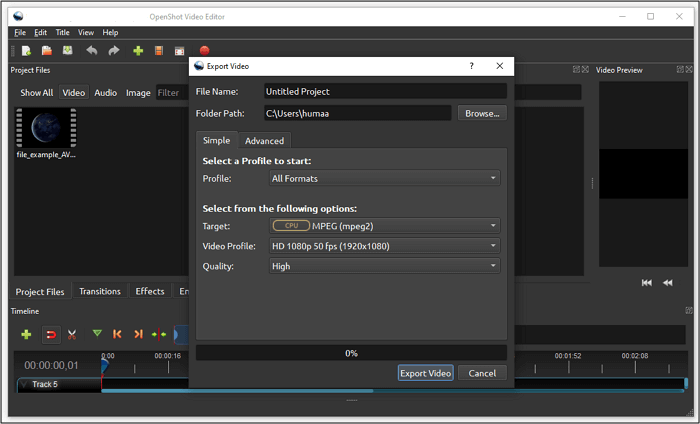Expand the Target format MPEG dropdown
Image resolution: width=700 pixels, height=424 pixels.
[x=384, y=226]
